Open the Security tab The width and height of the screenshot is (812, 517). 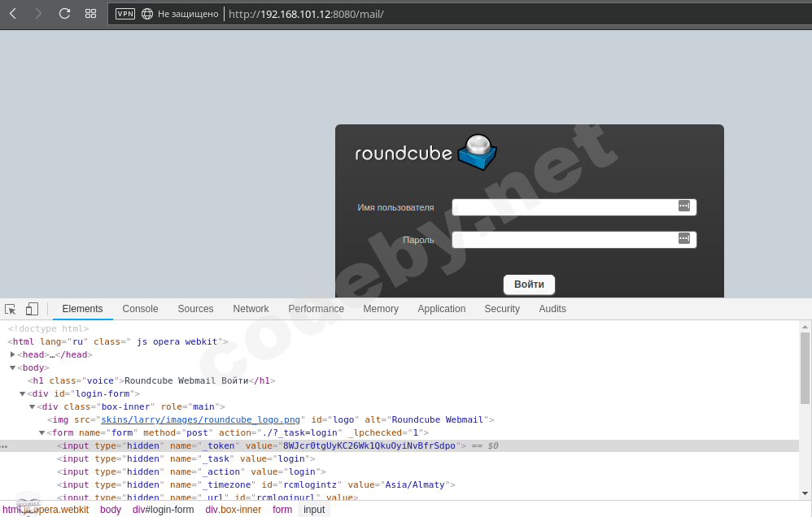tap(502, 309)
